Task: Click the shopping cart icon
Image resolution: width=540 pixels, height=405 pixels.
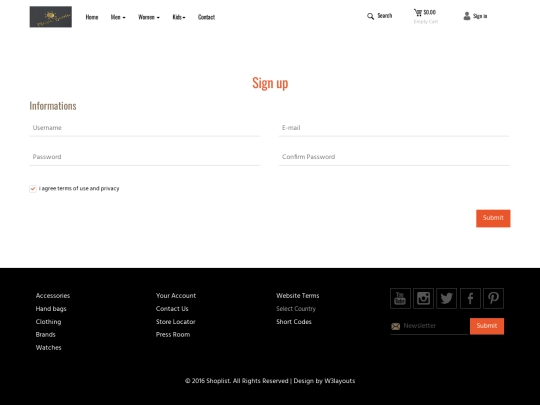Action: pos(418,12)
